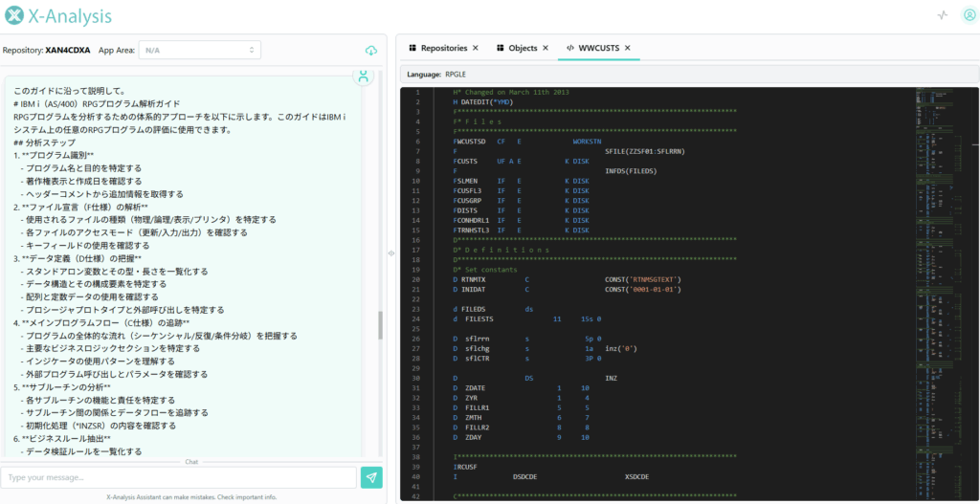
Task: Click the panel splitter collapse handle
Action: point(390,252)
